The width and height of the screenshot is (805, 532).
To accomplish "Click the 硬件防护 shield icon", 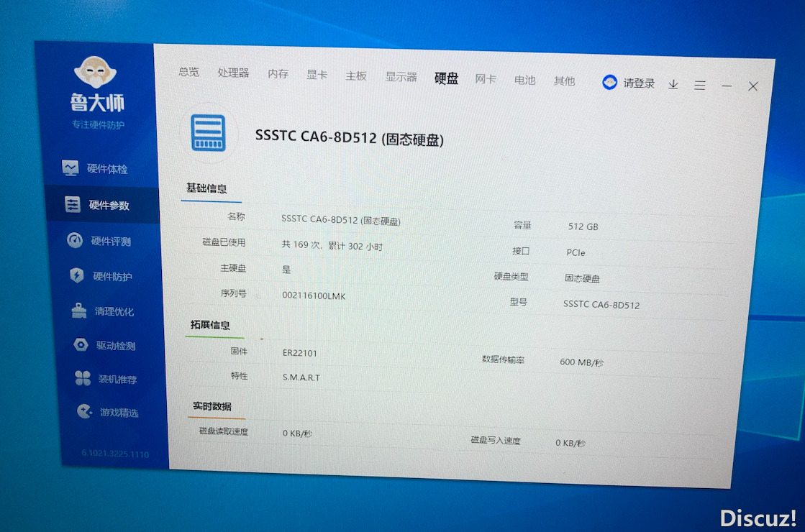I will (x=77, y=275).
